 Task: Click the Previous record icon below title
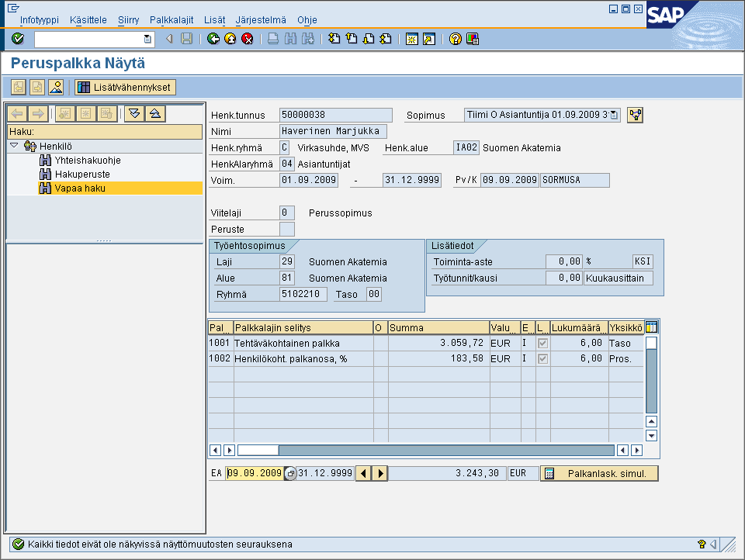[x=19, y=87]
